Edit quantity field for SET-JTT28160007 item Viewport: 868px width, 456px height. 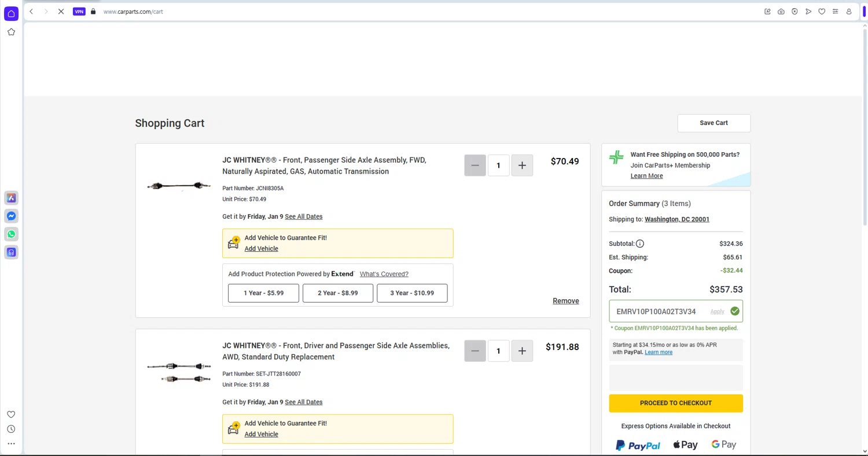point(498,351)
